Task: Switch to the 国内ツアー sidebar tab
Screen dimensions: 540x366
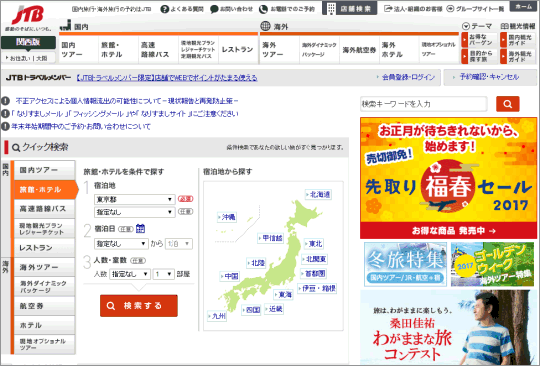Action: coord(44,170)
